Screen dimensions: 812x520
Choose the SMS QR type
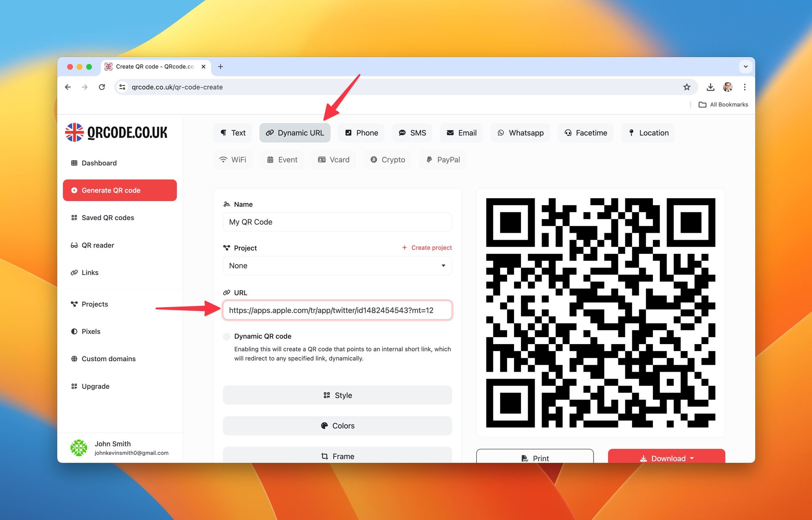(412, 133)
